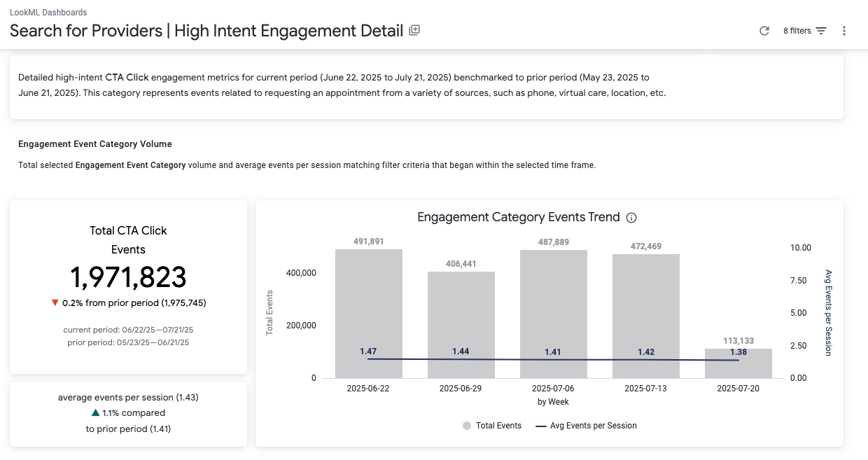Click the filter lines icon in header
This screenshot has width=868, height=460.
[x=821, y=31]
